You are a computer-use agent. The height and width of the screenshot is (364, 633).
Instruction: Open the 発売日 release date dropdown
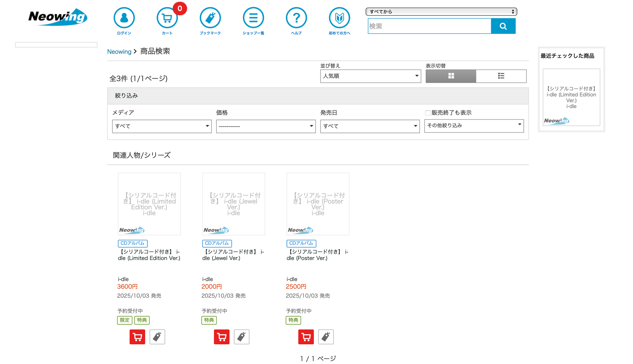(x=370, y=126)
